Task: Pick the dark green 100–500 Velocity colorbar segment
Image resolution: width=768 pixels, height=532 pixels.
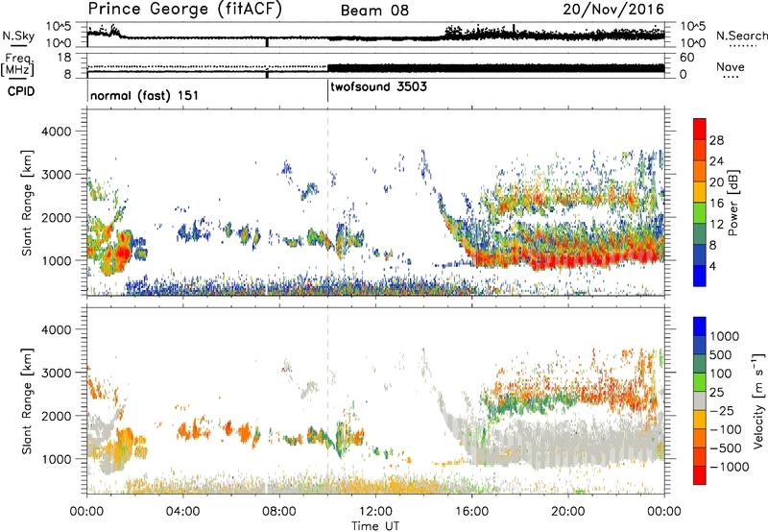Action: 700,364
